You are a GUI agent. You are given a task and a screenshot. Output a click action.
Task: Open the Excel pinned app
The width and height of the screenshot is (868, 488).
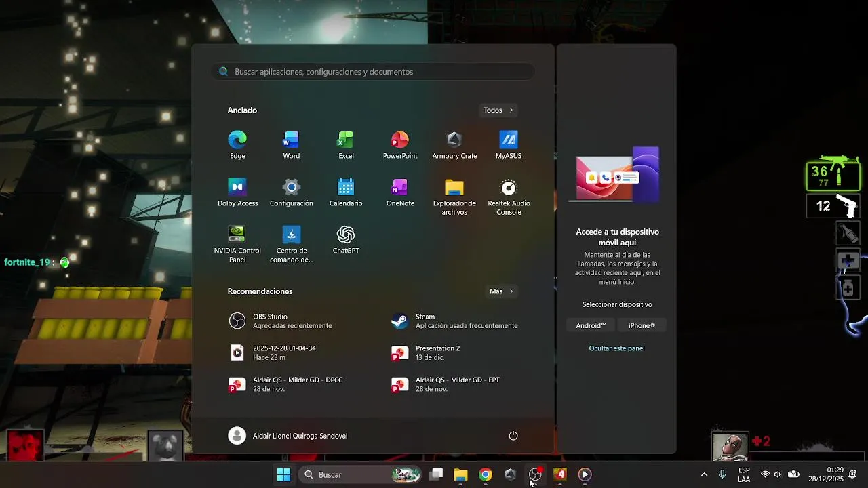(x=346, y=145)
